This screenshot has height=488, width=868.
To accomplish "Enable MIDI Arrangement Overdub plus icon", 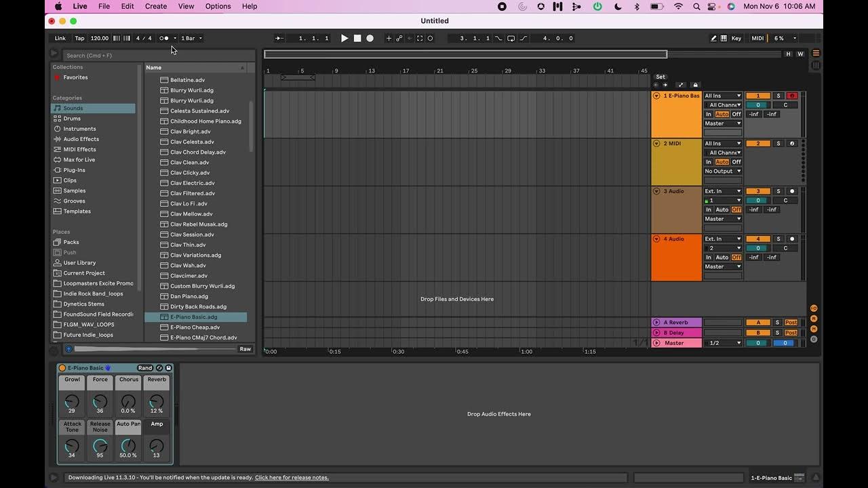I will tap(389, 39).
